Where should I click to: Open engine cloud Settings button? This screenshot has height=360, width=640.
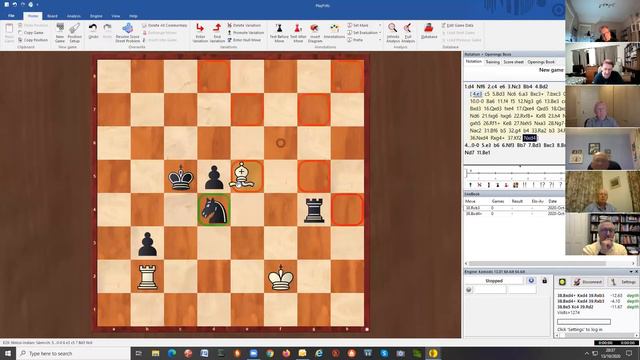pos(624,282)
